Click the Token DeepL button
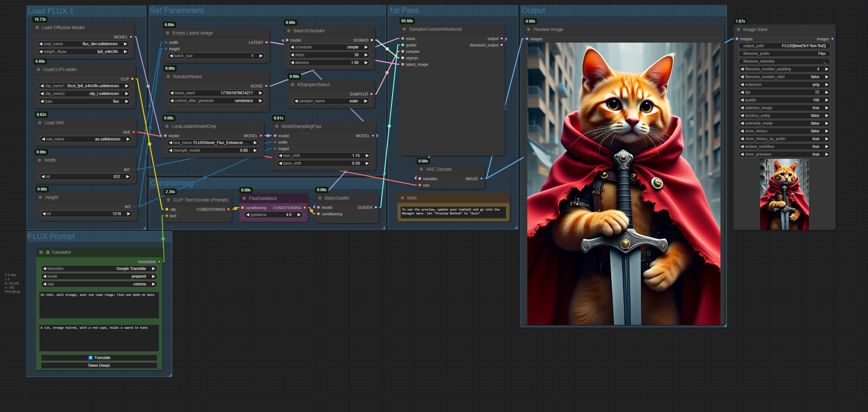868x412 pixels. tap(99, 365)
